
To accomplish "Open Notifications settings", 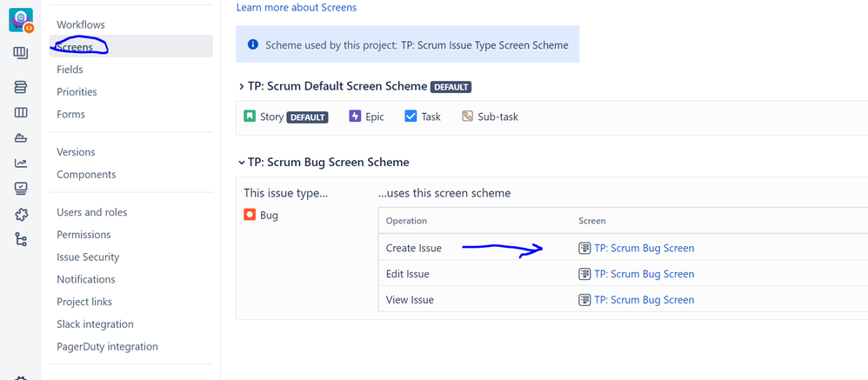I will (x=86, y=279).
